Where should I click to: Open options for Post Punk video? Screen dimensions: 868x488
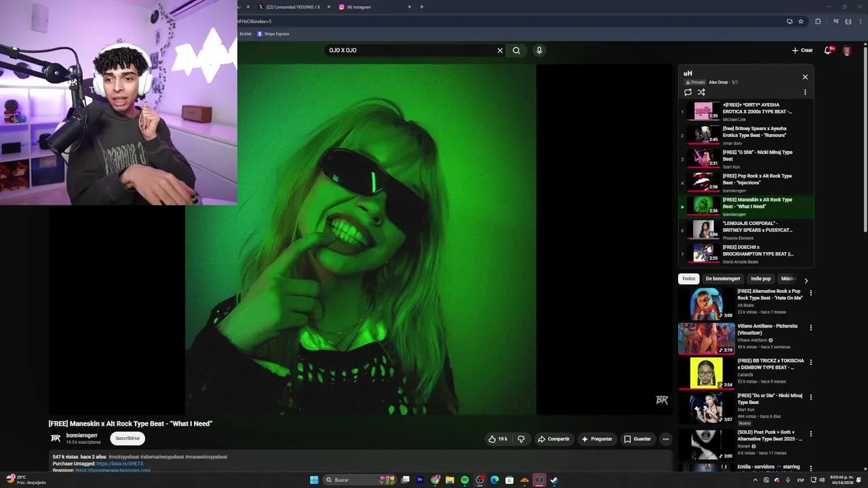tap(810, 434)
